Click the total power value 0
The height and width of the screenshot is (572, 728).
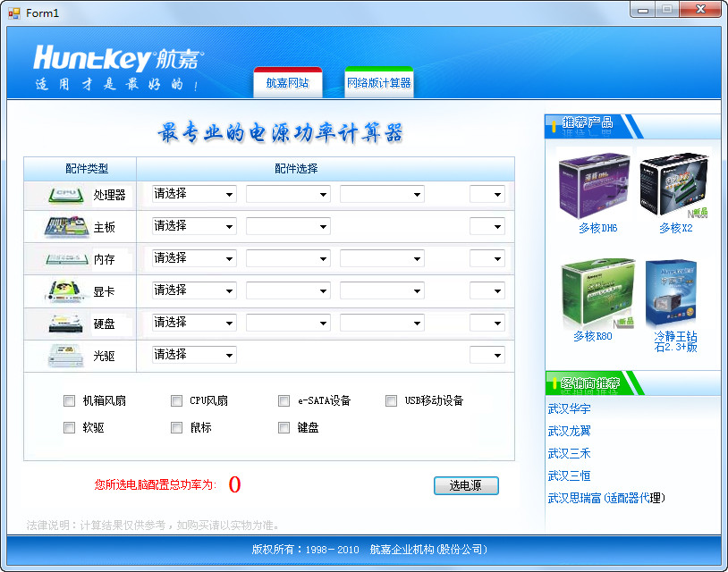coord(234,484)
